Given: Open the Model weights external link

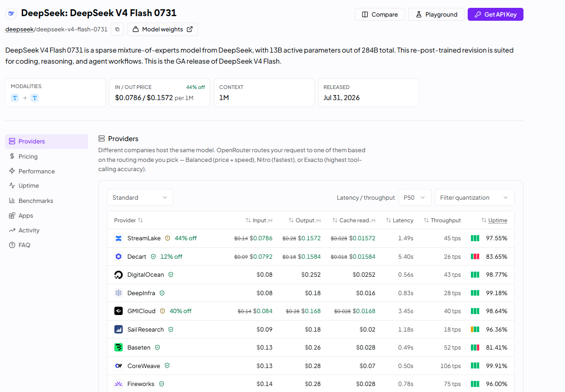Looking at the screenshot, I should click(162, 29).
